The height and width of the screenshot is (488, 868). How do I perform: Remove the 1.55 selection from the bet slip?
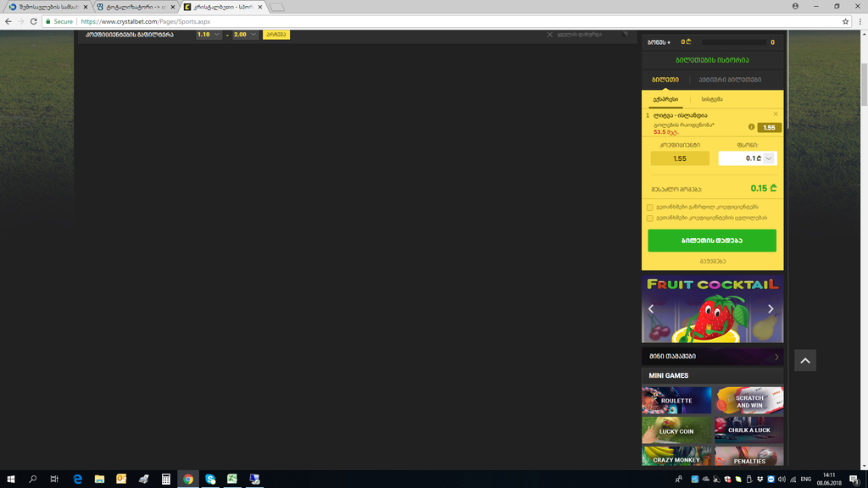click(776, 114)
